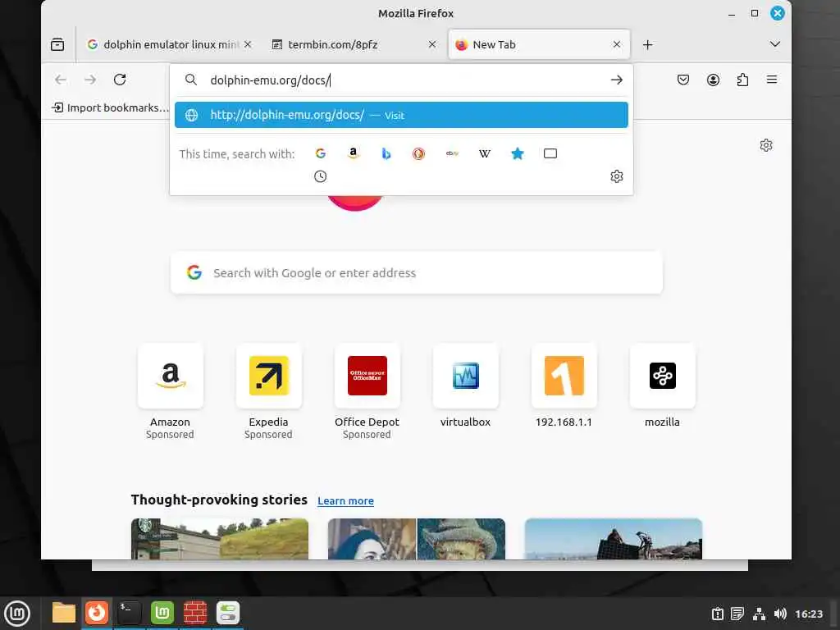Open the Firefox View recent browsing icon
This screenshot has width=840, height=630.
[x=57, y=44]
